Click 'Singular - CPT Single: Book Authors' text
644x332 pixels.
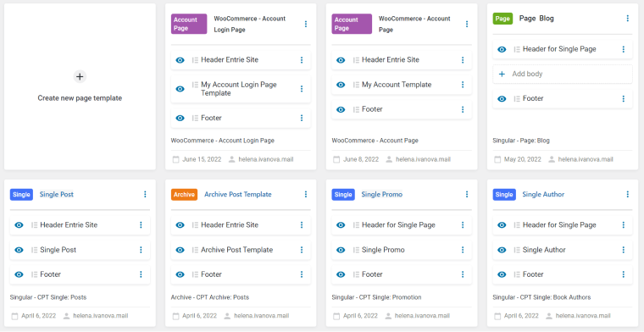541,297
